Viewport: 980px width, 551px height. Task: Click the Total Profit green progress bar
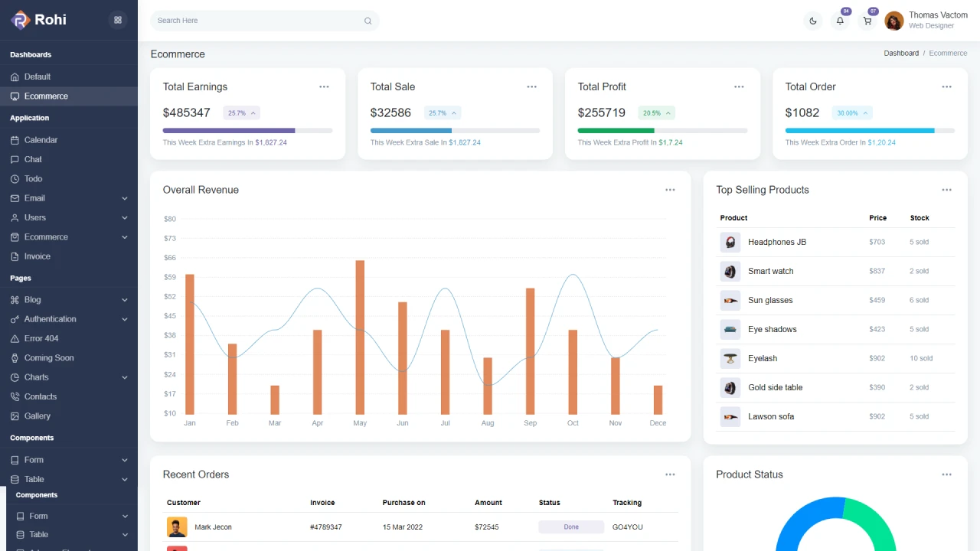point(616,131)
